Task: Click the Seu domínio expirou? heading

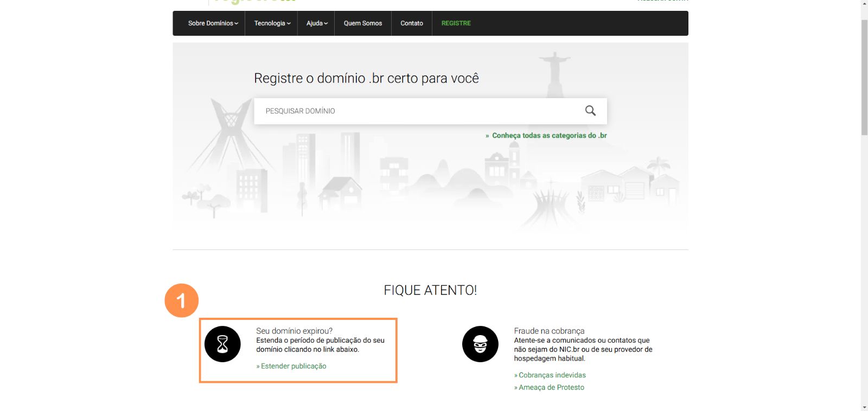Action: (294, 331)
